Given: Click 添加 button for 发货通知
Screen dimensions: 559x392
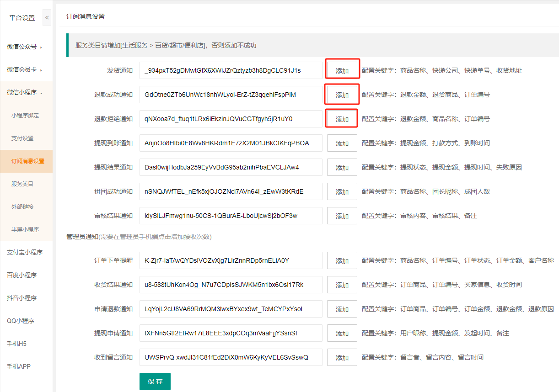Looking at the screenshot, I should coord(342,71).
